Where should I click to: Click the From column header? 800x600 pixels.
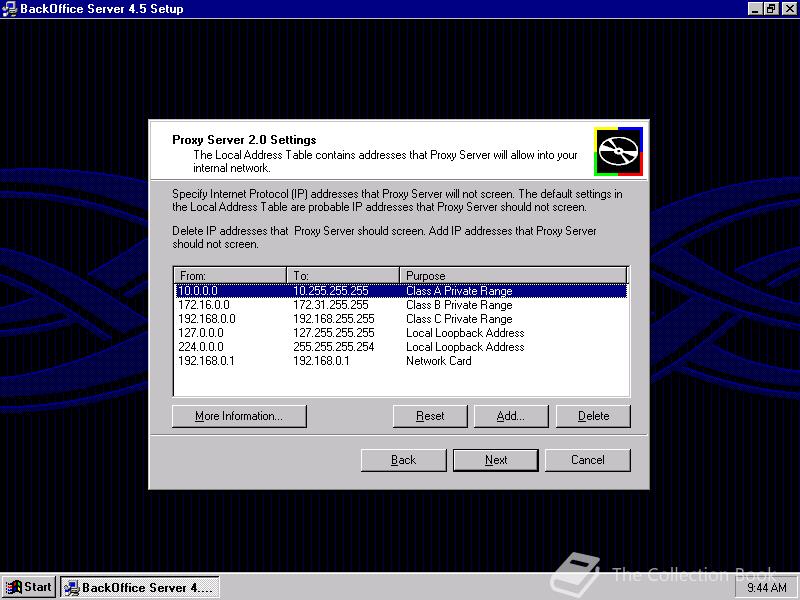[x=230, y=276]
